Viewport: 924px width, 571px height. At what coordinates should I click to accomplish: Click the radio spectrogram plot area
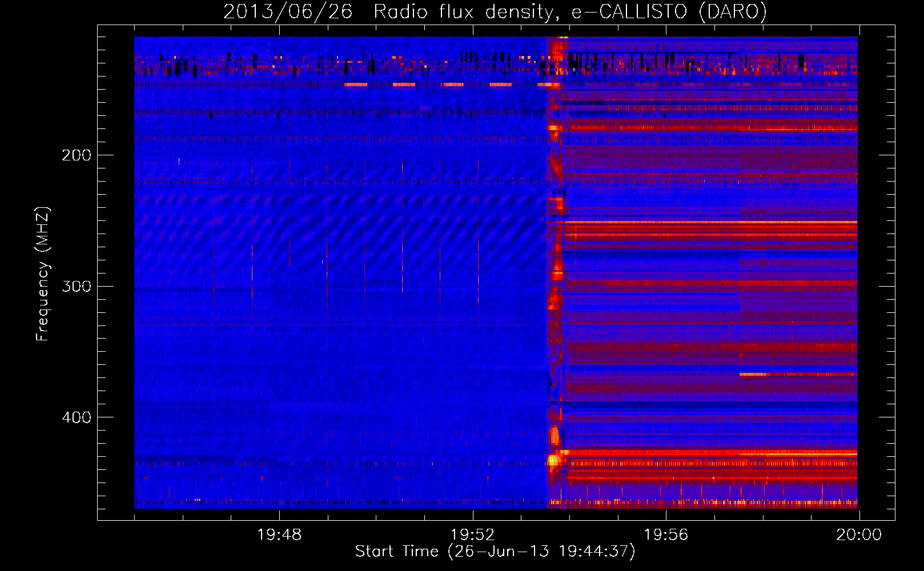pos(496,272)
